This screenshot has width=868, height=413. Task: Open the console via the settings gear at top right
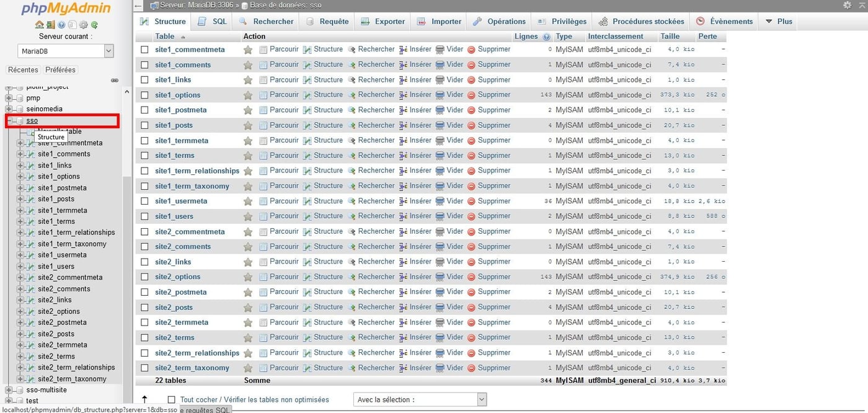[847, 5]
